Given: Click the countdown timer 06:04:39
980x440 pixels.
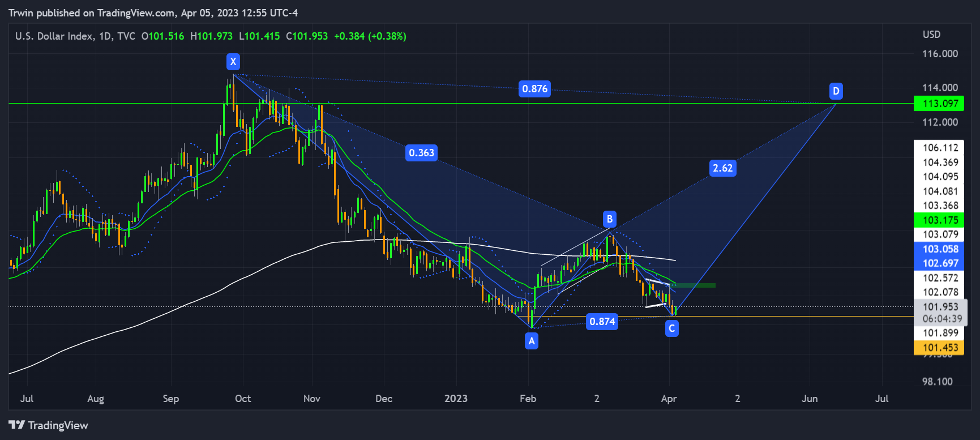Looking at the screenshot, I should tap(942, 319).
